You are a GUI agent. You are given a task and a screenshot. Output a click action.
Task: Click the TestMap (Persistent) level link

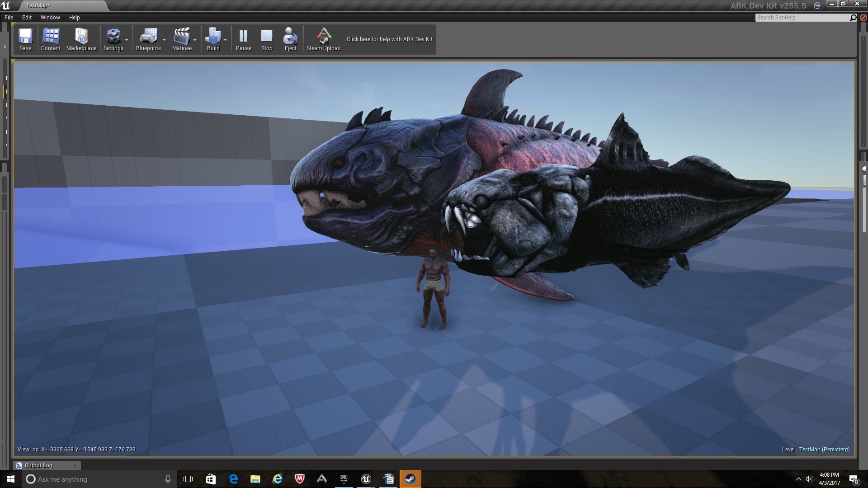pos(824,450)
